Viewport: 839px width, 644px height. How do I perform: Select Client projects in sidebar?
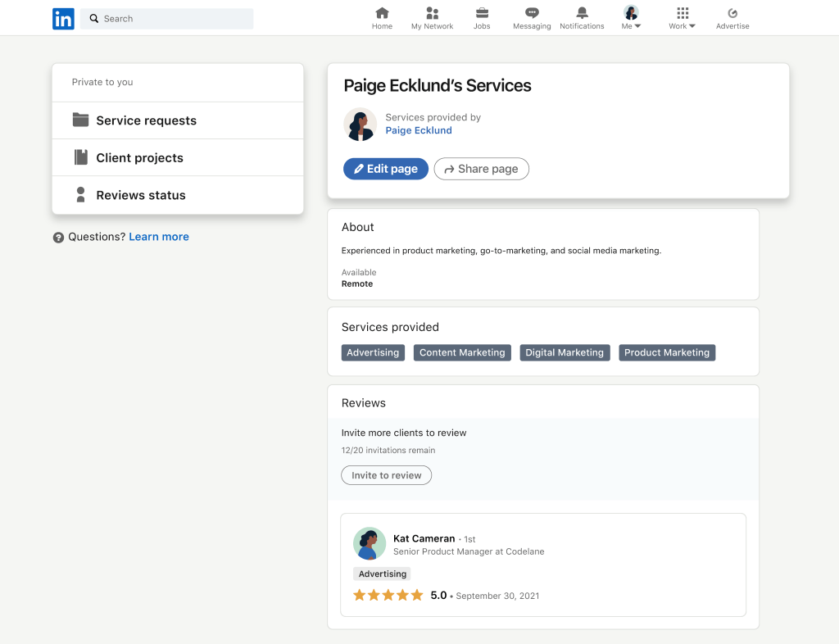[x=139, y=158]
